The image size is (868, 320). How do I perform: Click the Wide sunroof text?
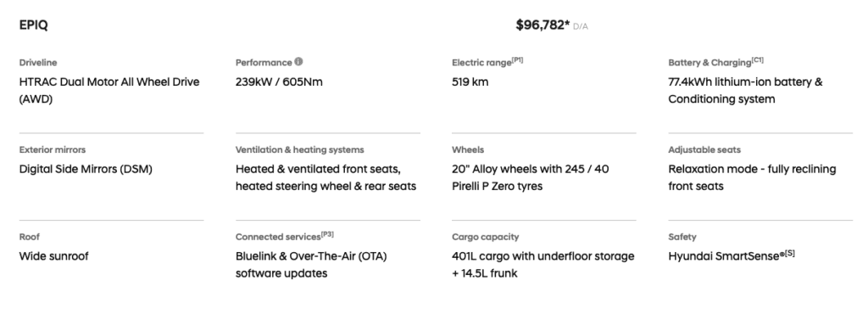[x=53, y=256]
